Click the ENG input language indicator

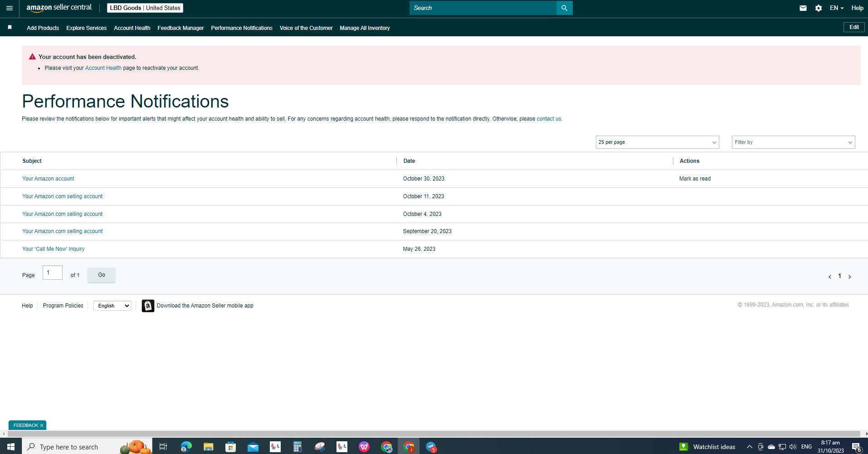806,447
